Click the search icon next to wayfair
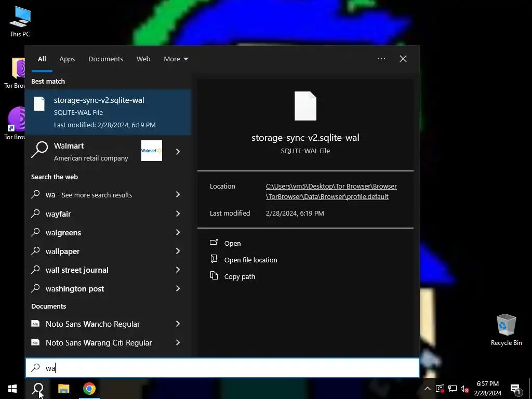The image size is (532, 399). tap(35, 214)
